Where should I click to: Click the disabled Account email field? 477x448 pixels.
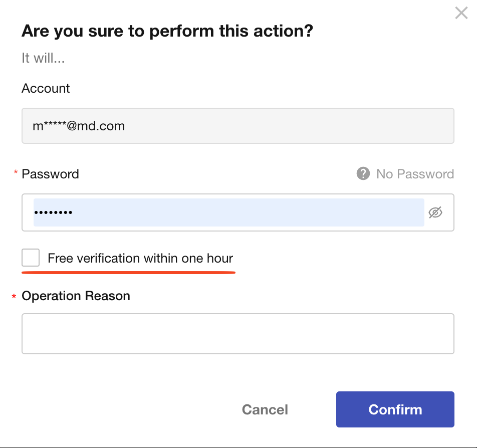(237, 126)
